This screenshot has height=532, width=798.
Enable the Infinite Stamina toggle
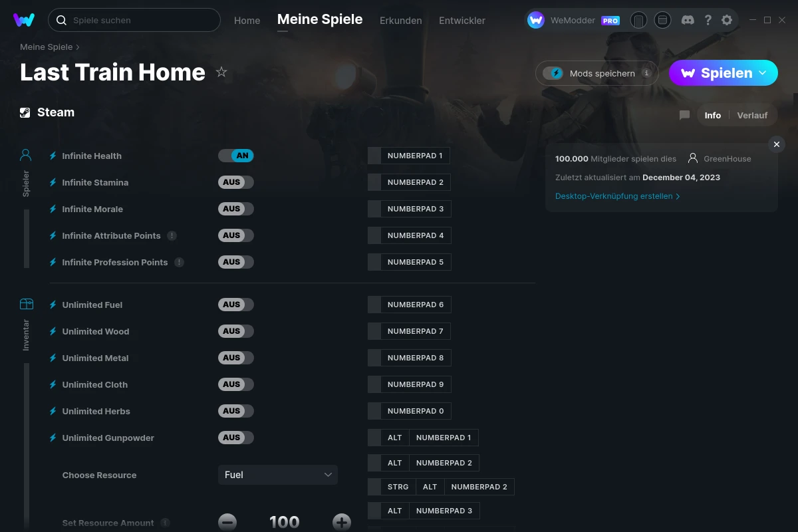point(236,182)
